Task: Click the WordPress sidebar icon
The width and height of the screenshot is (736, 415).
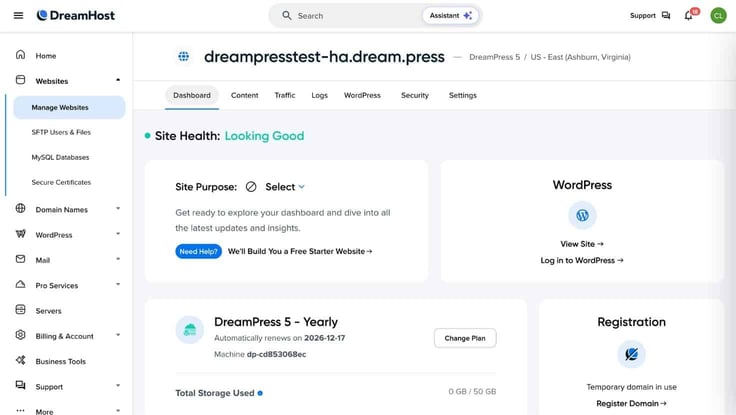Action: click(x=21, y=234)
